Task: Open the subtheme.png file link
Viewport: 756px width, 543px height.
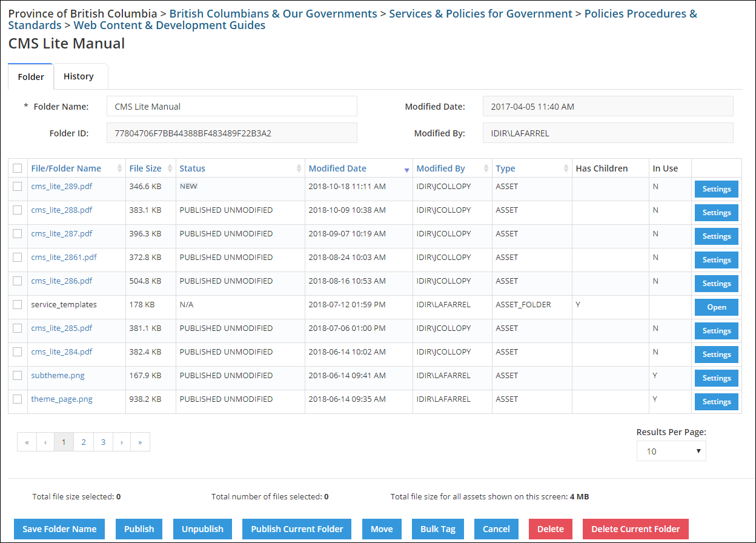Action: (58, 375)
